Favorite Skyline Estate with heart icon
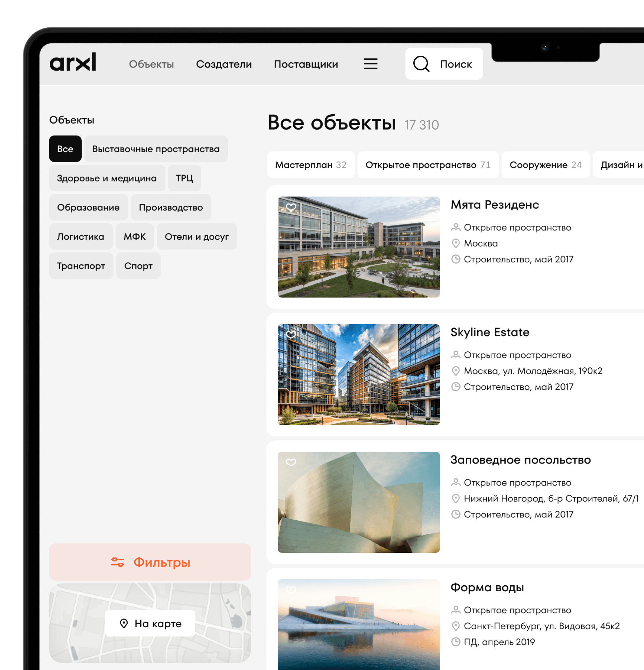 click(x=291, y=335)
